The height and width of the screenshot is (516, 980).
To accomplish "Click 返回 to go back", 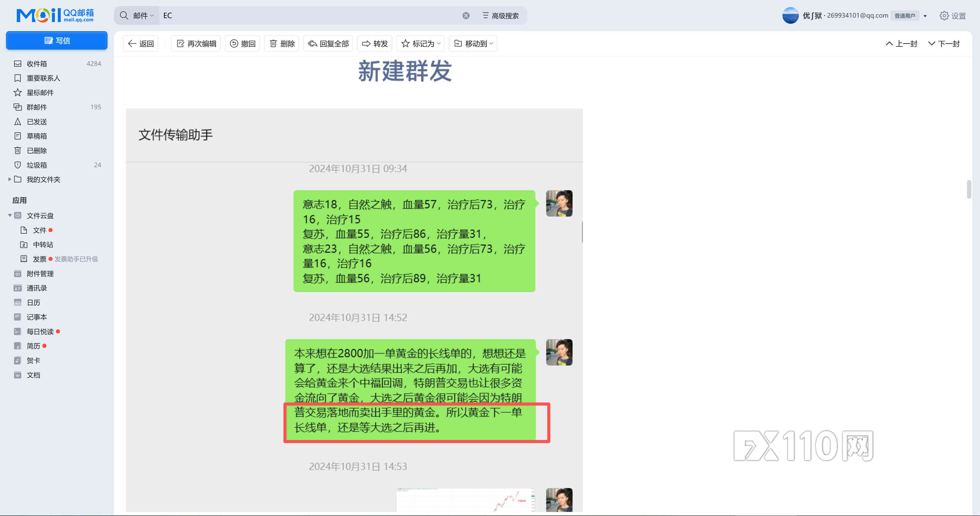I will 141,43.
